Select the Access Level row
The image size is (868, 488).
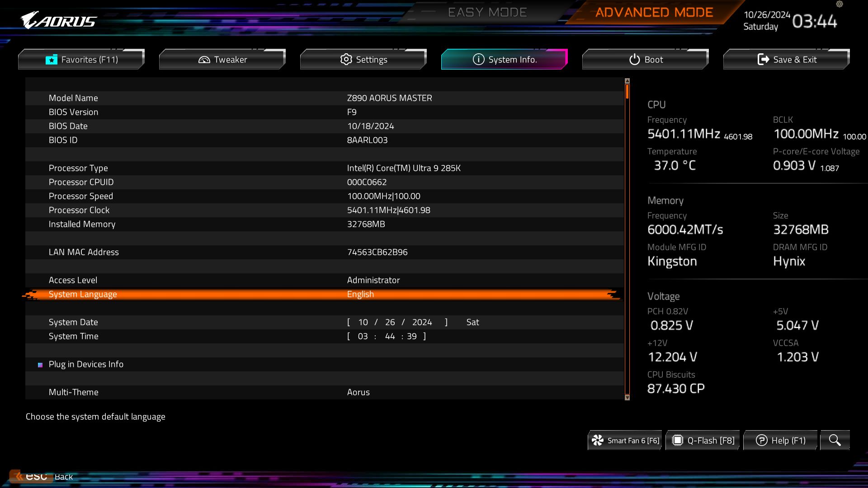point(324,280)
